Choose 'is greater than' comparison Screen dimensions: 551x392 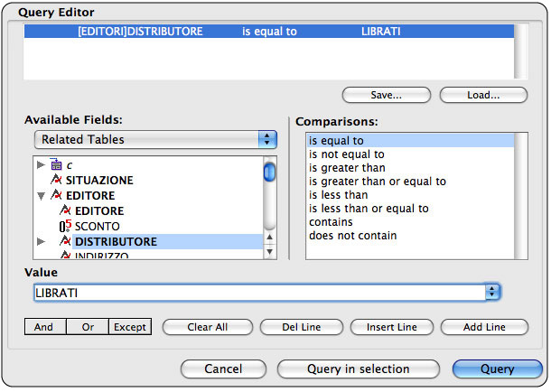(410, 168)
